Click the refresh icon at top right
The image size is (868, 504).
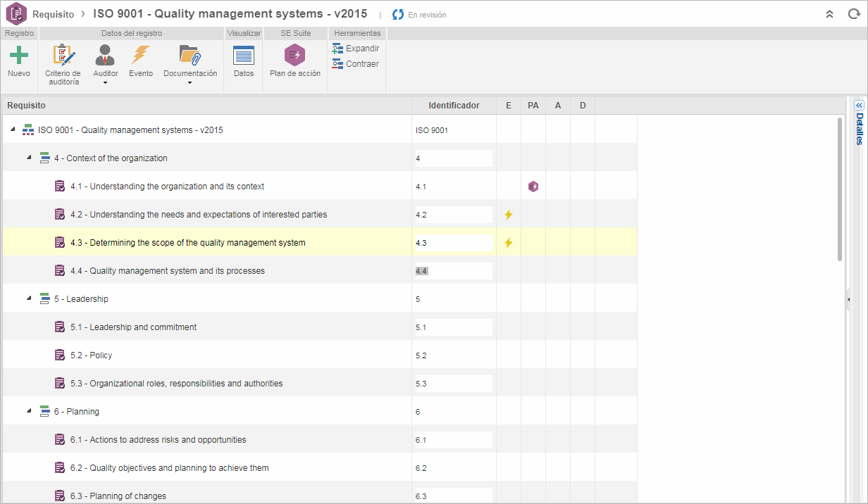[x=854, y=14]
